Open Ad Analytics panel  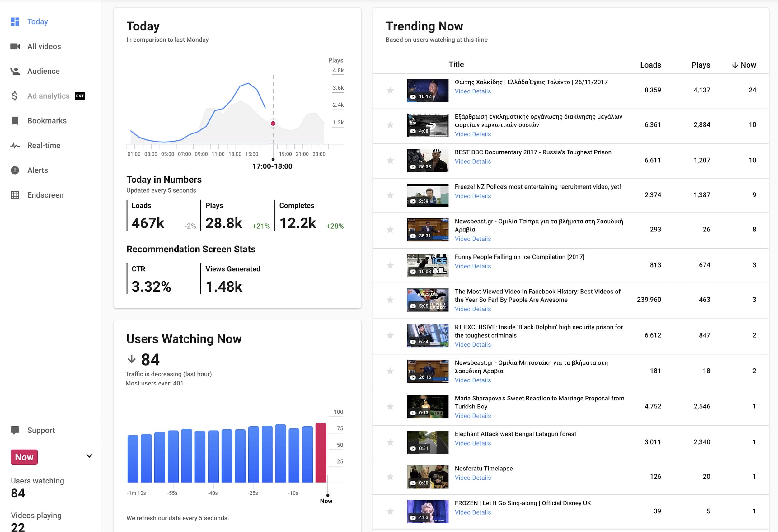[x=50, y=95]
